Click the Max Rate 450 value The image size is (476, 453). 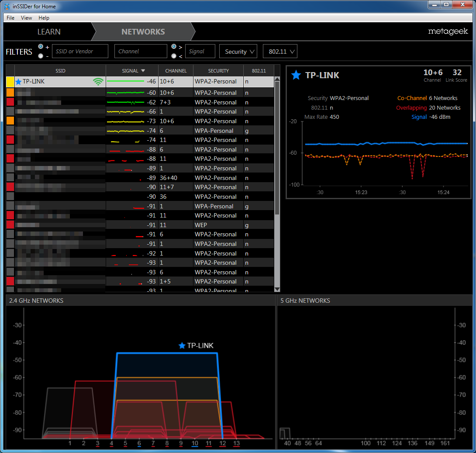tap(334, 117)
